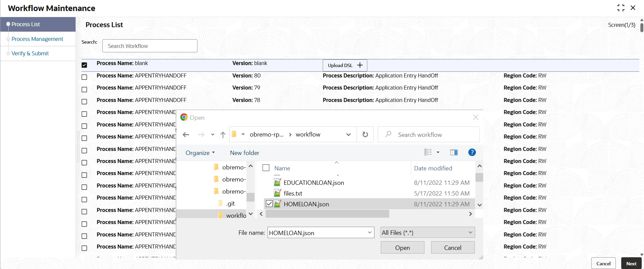Image resolution: width=644 pixels, height=269 pixels.
Task: Click the file list right scroll arrow
Action: (470, 214)
